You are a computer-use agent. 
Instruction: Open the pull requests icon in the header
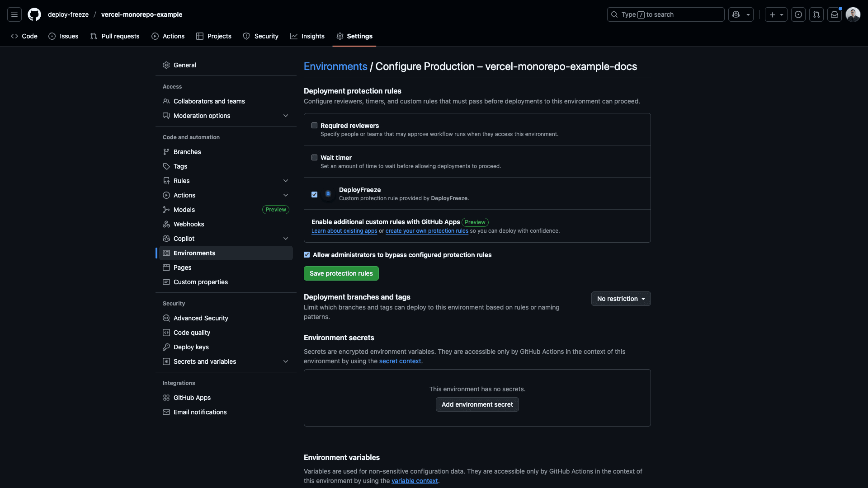pos(816,14)
